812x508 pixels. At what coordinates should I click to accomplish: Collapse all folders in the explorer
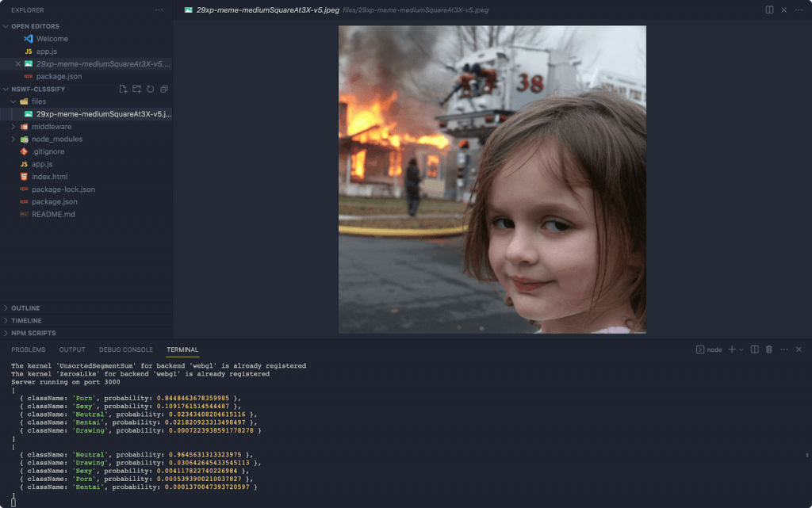[163, 90]
